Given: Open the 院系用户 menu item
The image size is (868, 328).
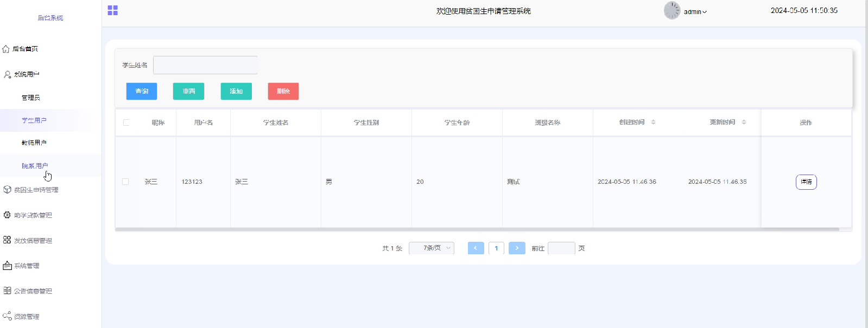Looking at the screenshot, I should 35,166.
